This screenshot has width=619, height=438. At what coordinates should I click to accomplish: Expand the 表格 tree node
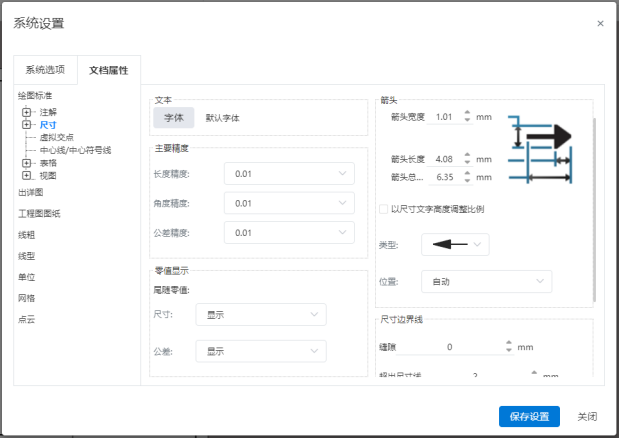click(27, 162)
